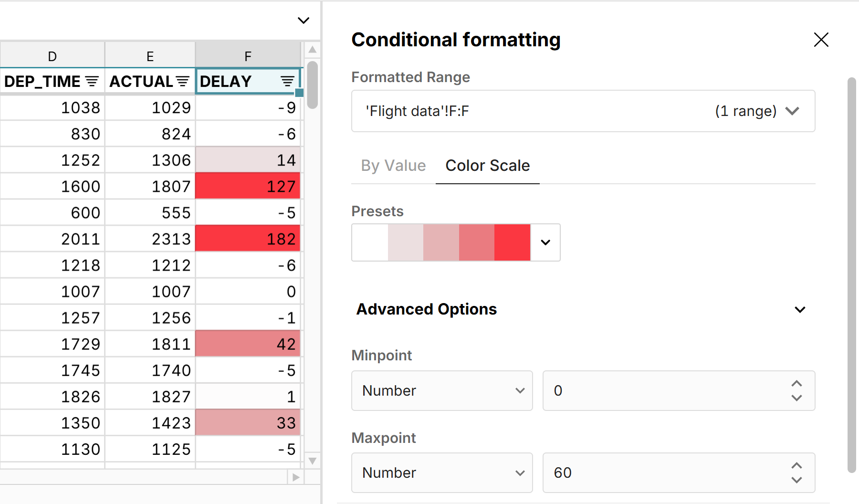859x504 pixels.
Task: Collapse the Advanced Options section
Action: pos(800,309)
